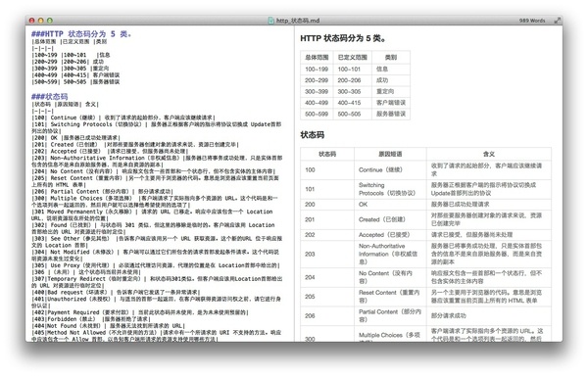Click the ###HTTP heading line in editor
Viewport: 588px width, 377px height.
(x=81, y=34)
